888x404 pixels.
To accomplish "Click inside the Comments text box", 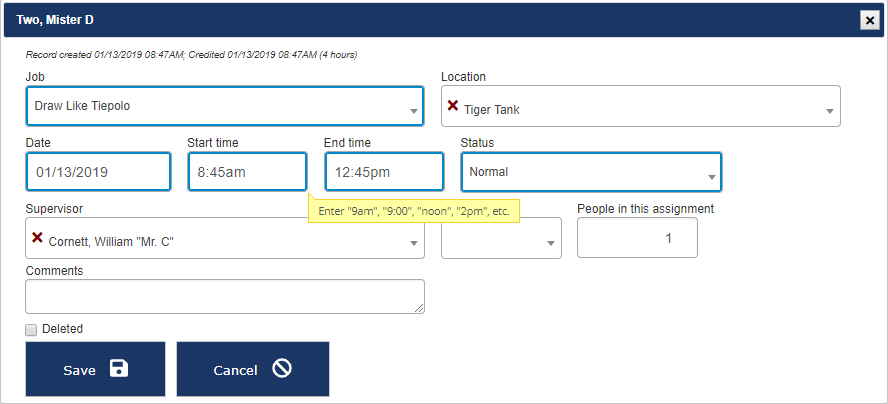I will (225, 296).
